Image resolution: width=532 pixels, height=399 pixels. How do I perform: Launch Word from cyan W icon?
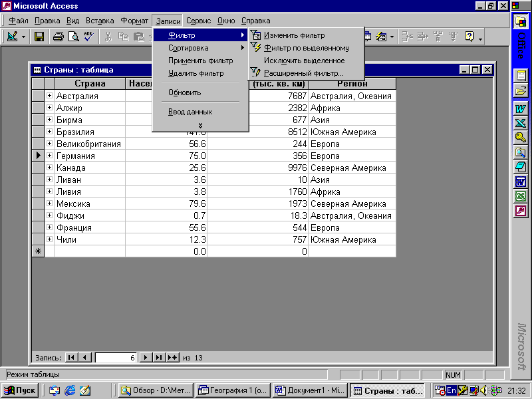tap(521, 108)
